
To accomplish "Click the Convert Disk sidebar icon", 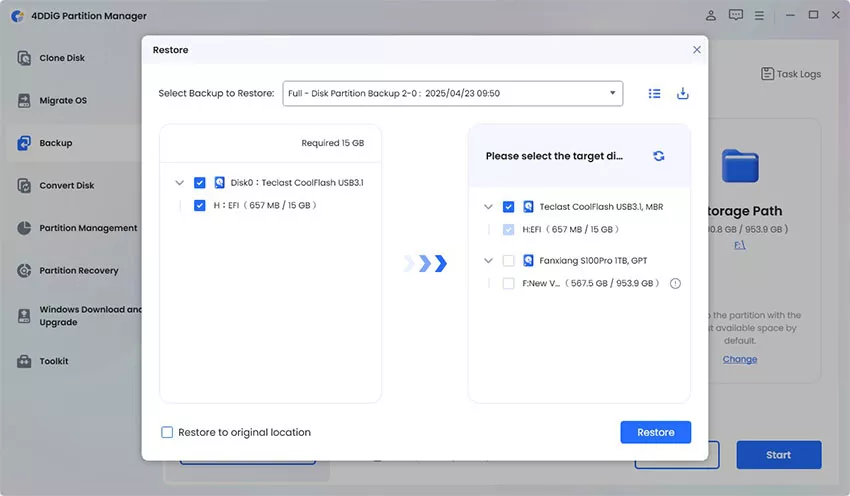I will coord(24,185).
